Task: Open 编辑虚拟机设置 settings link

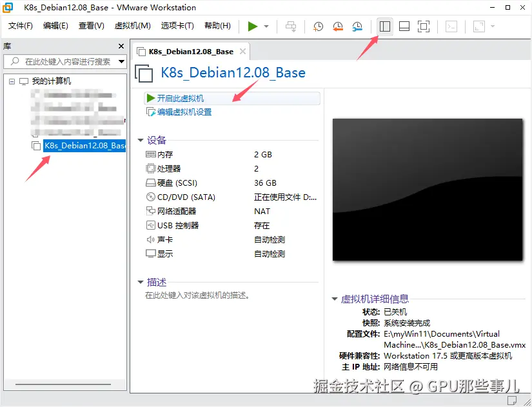Action: (x=184, y=111)
